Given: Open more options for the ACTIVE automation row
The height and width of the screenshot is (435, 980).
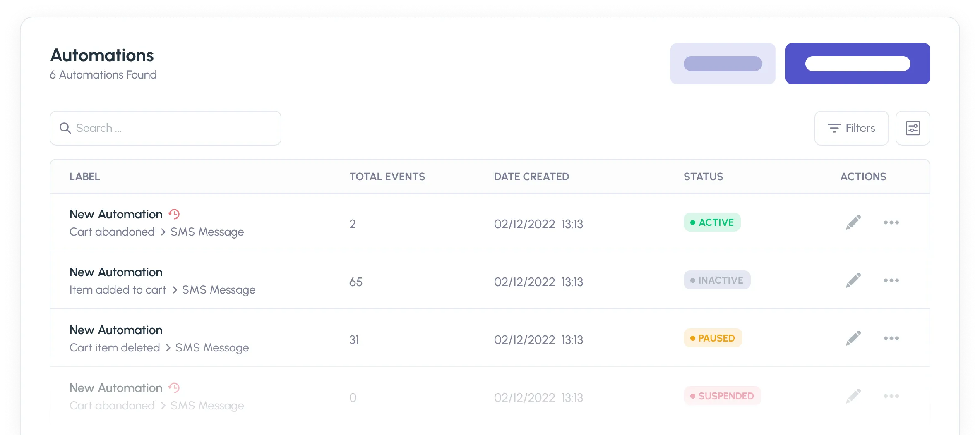Looking at the screenshot, I should [x=891, y=222].
